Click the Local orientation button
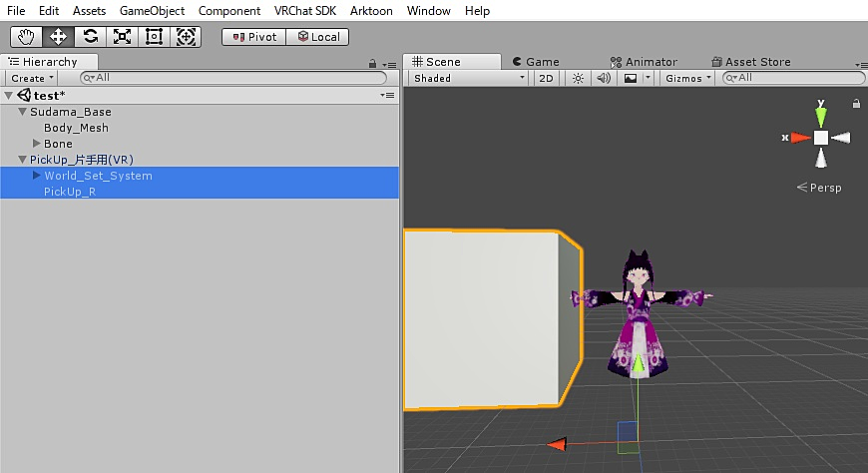This screenshot has width=868, height=473. [317, 37]
